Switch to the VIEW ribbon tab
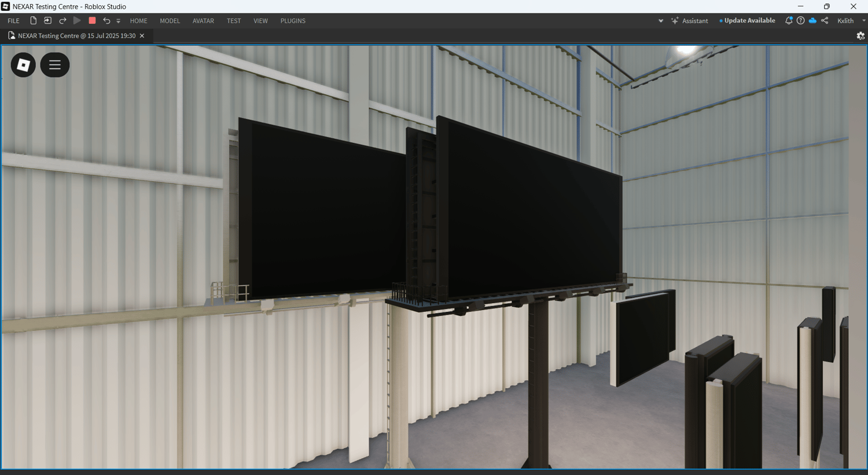 point(260,21)
